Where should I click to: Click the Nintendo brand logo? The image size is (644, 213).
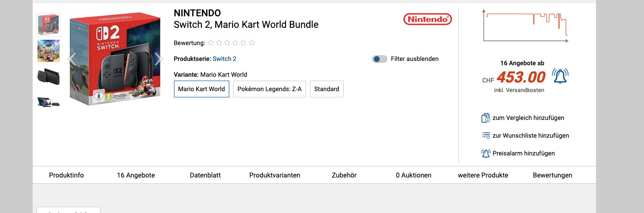coord(427,19)
